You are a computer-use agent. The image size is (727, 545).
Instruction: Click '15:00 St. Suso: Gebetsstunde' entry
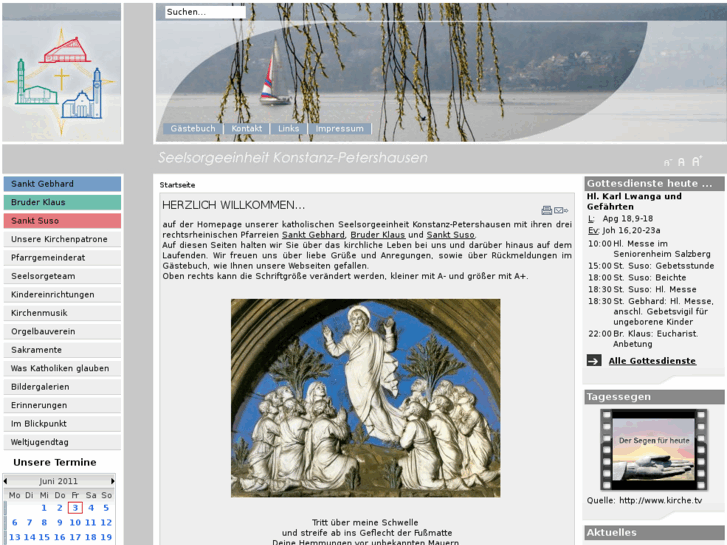point(651,266)
